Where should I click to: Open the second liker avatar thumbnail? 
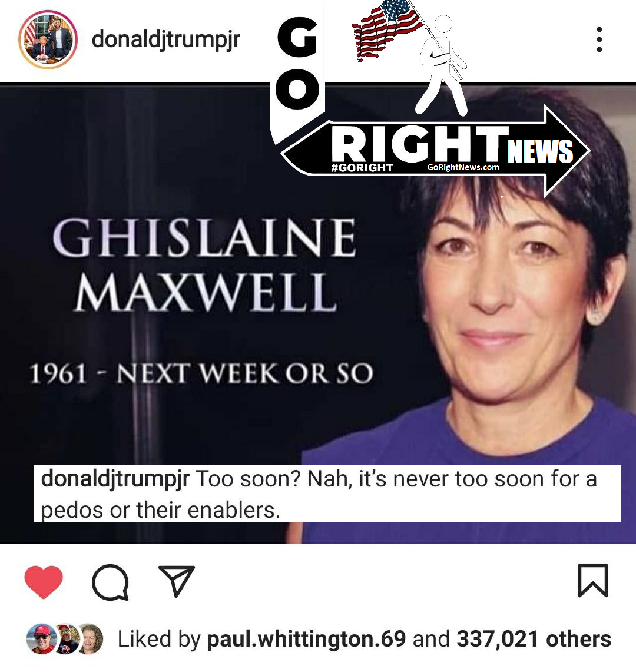pos(67,638)
